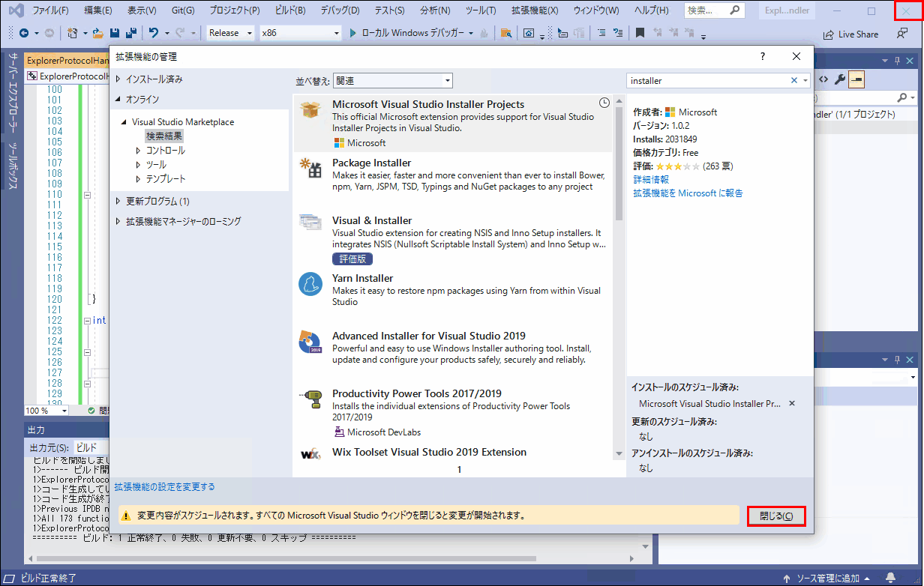Click the find in files icon
This screenshot has width=924, height=586.
(506, 33)
